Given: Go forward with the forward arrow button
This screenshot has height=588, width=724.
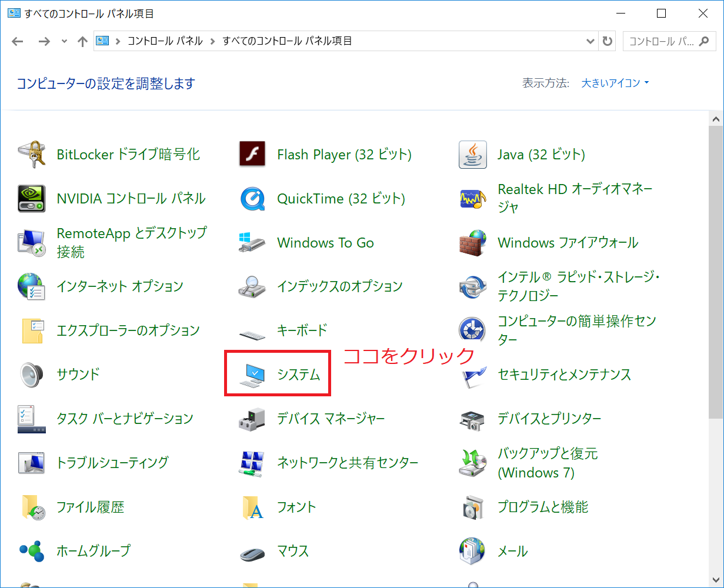Looking at the screenshot, I should tap(44, 41).
